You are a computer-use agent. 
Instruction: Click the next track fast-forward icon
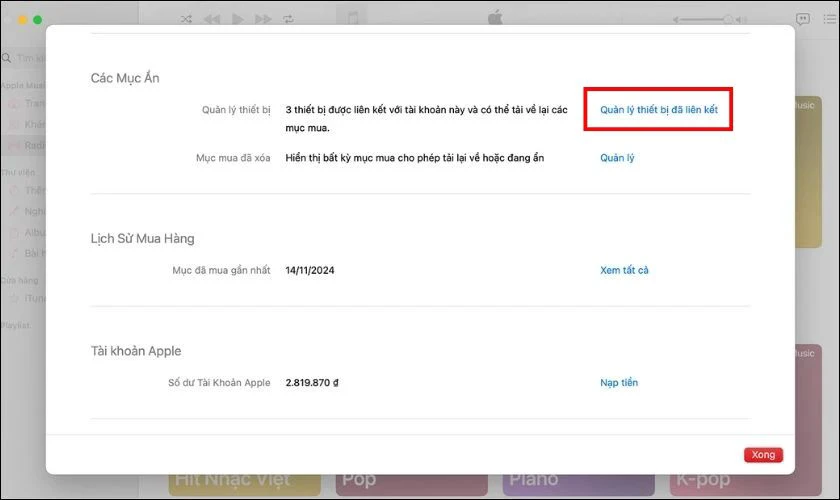coord(263,19)
